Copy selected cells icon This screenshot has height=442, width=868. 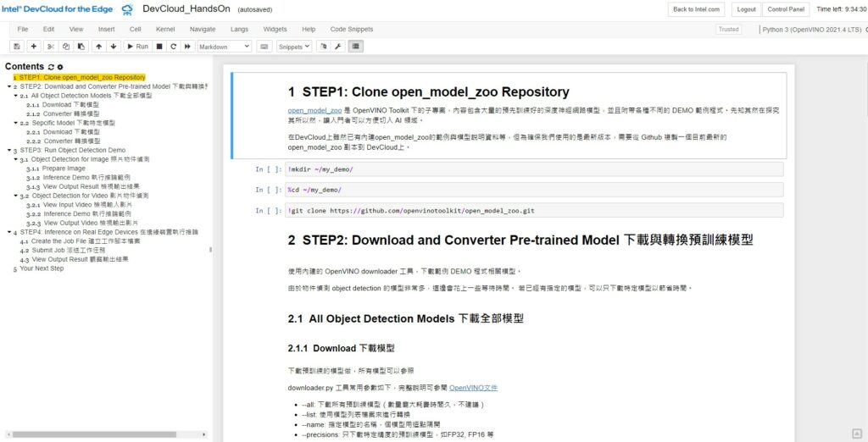point(66,47)
